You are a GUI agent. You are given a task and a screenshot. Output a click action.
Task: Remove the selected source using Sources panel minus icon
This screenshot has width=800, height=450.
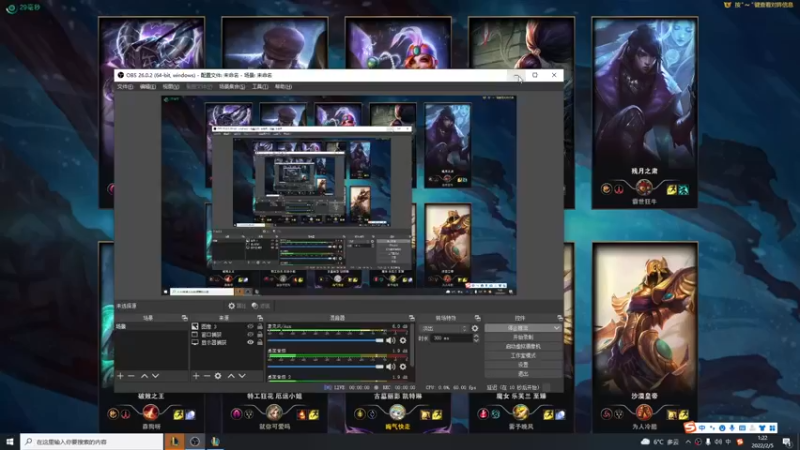207,376
